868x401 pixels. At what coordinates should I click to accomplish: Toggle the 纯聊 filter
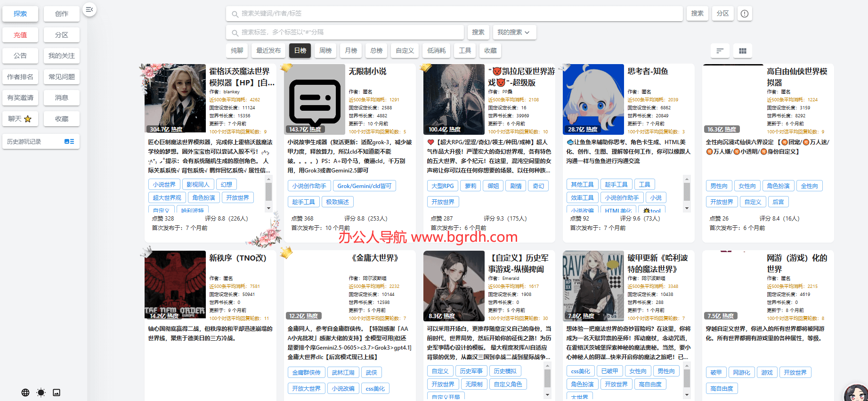pos(237,50)
